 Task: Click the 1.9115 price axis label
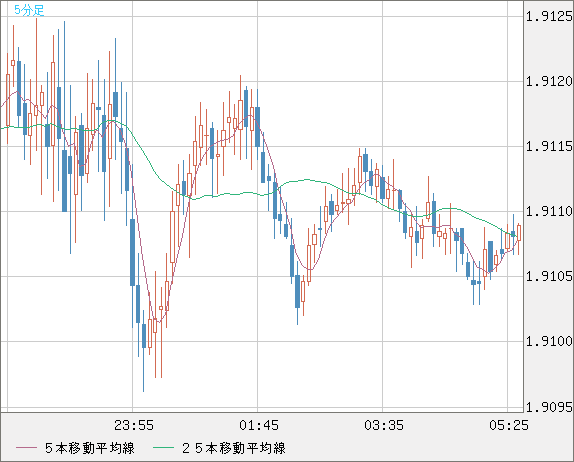tap(549, 146)
